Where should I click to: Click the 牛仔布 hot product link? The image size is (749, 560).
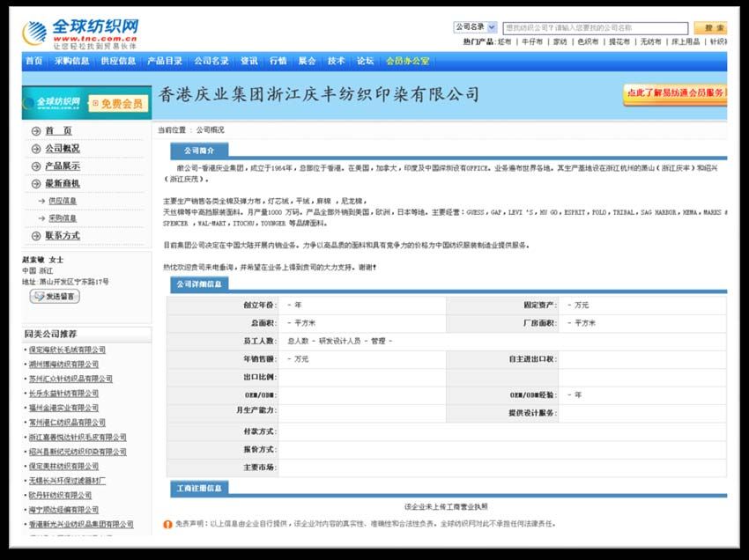point(532,42)
